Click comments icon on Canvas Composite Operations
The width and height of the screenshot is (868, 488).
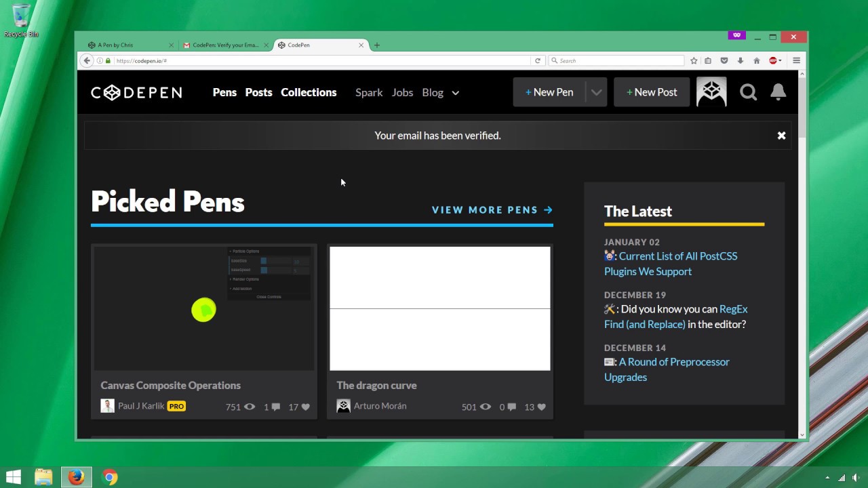(276, 407)
